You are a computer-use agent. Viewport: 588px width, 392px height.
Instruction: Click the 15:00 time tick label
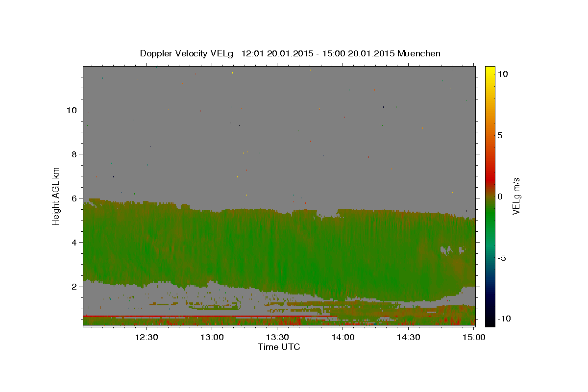(474, 337)
